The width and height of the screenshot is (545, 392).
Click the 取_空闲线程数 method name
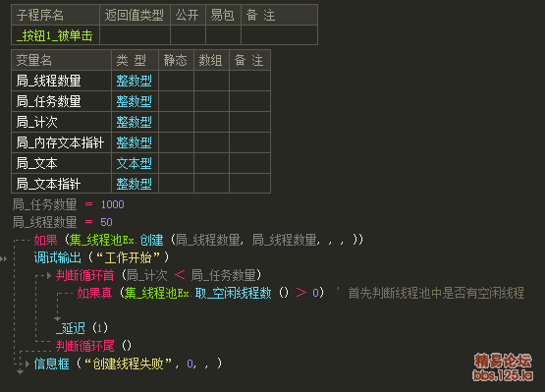233,293
